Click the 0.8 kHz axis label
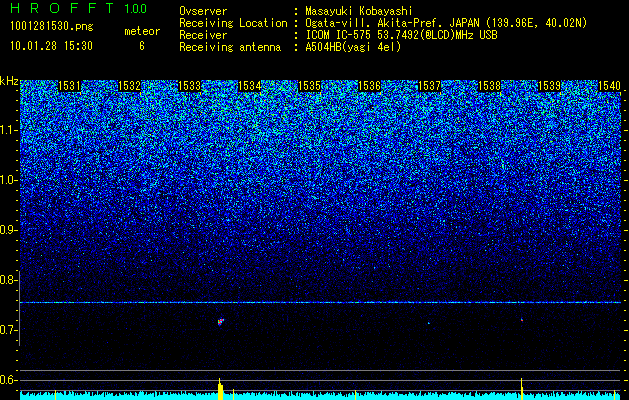This screenshot has width=629, height=400. click(x=9, y=280)
